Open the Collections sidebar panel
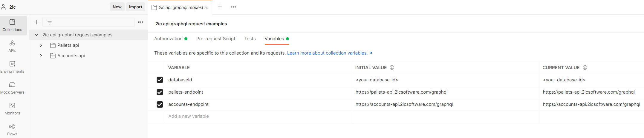This screenshot has width=644, height=138. (12, 25)
